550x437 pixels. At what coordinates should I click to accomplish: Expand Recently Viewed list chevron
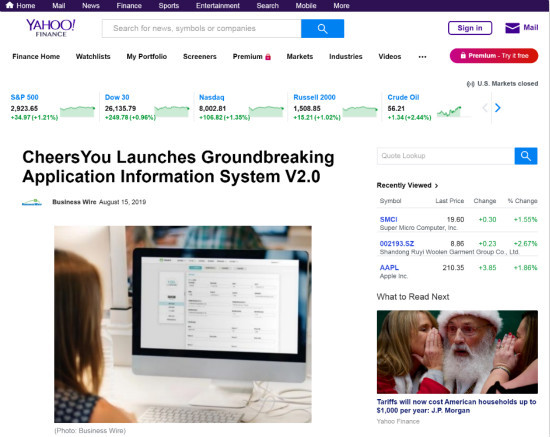pyautogui.click(x=436, y=186)
